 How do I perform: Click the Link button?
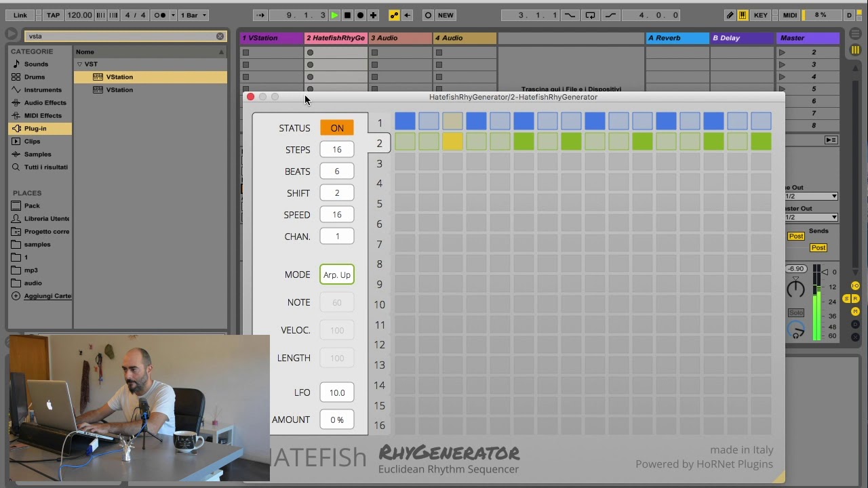coord(20,15)
